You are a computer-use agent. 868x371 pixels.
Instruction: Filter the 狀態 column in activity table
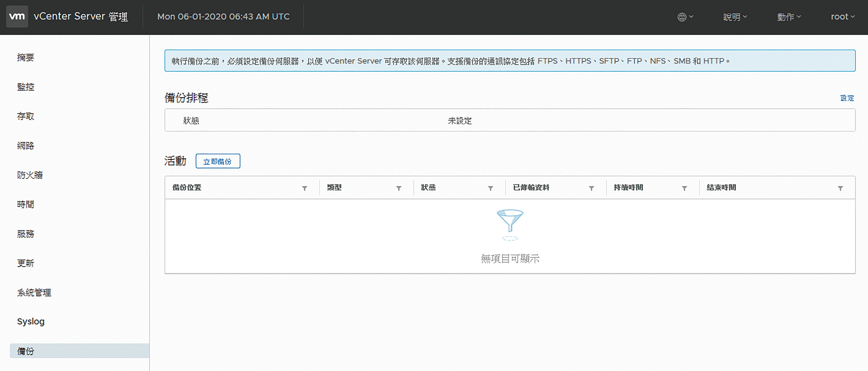(491, 188)
